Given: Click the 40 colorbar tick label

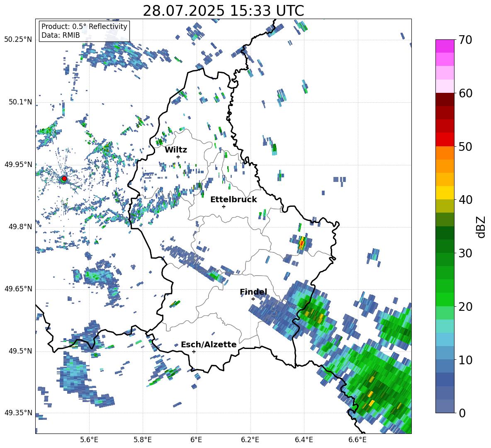Looking at the screenshot, I should [465, 200].
